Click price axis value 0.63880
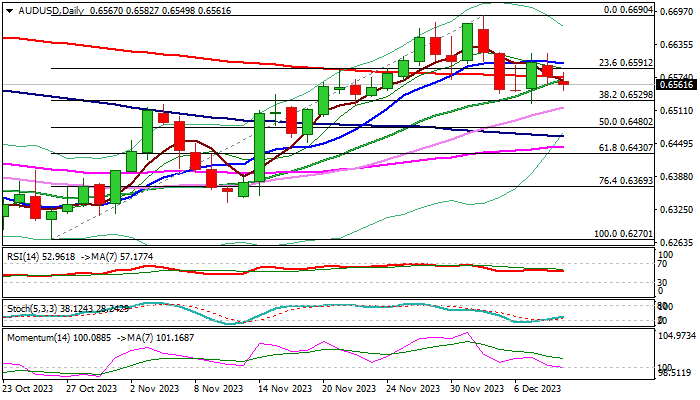This screenshot has height=400, width=700. (x=676, y=177)
